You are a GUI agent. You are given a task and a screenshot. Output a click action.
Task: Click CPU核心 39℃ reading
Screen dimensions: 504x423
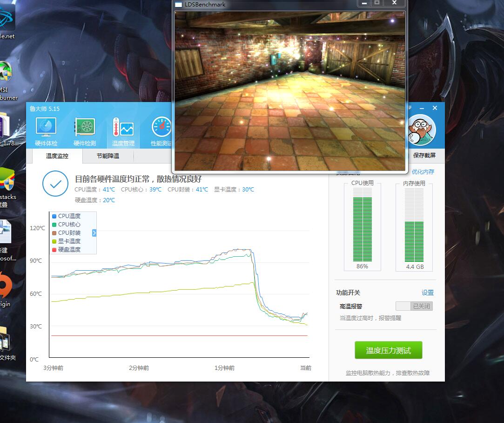[141, 190]
